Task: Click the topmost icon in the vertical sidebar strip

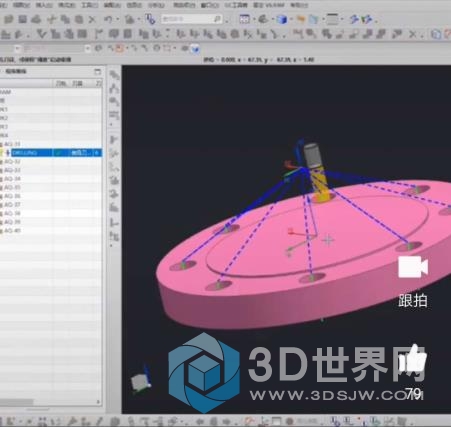Action: click(x=114, y=75)
